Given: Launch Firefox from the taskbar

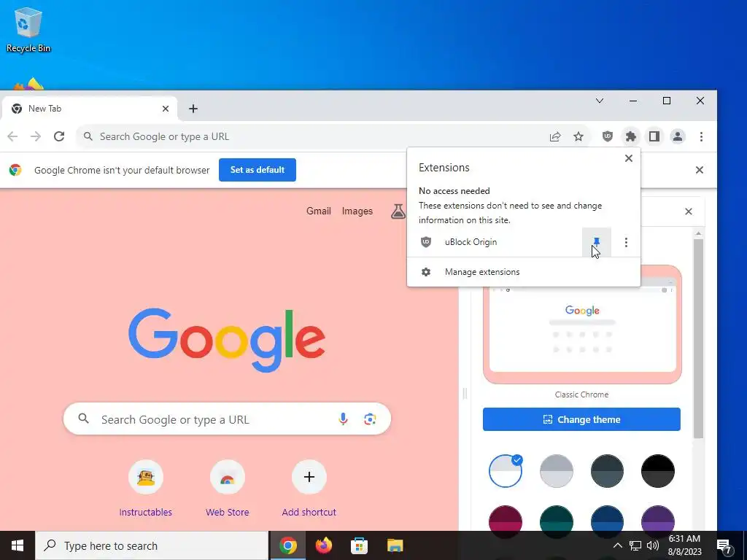Looking at the screenshot, I should (x=324, y=545).
